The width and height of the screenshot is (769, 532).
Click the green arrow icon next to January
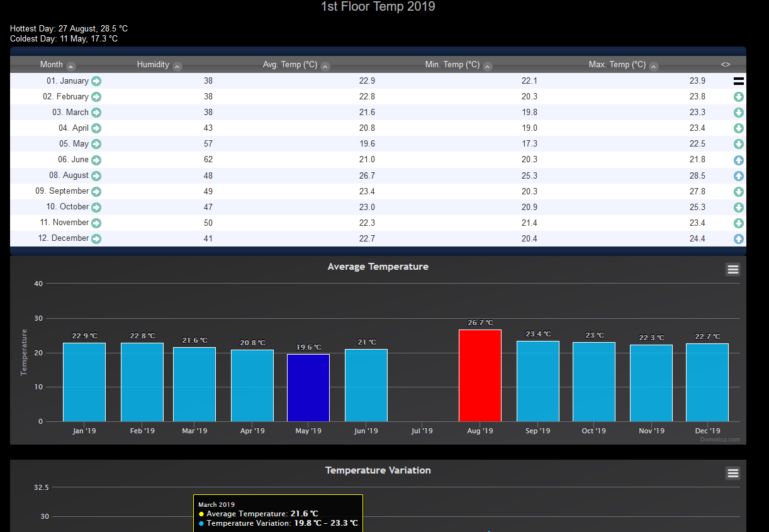(96, 81)
